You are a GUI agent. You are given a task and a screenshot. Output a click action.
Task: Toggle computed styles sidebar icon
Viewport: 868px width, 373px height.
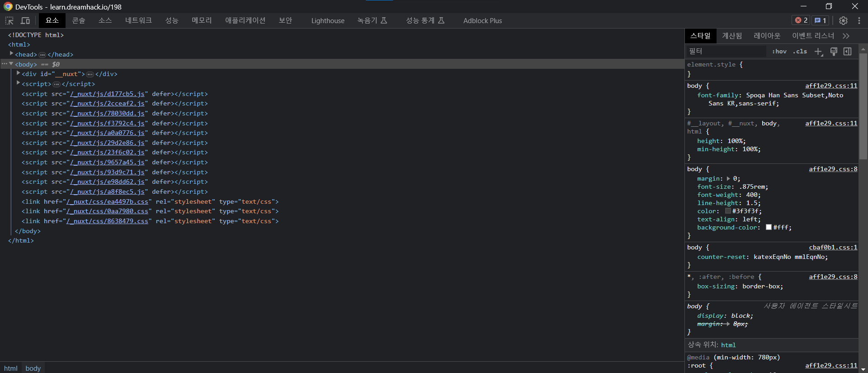[x=848, y=52]
